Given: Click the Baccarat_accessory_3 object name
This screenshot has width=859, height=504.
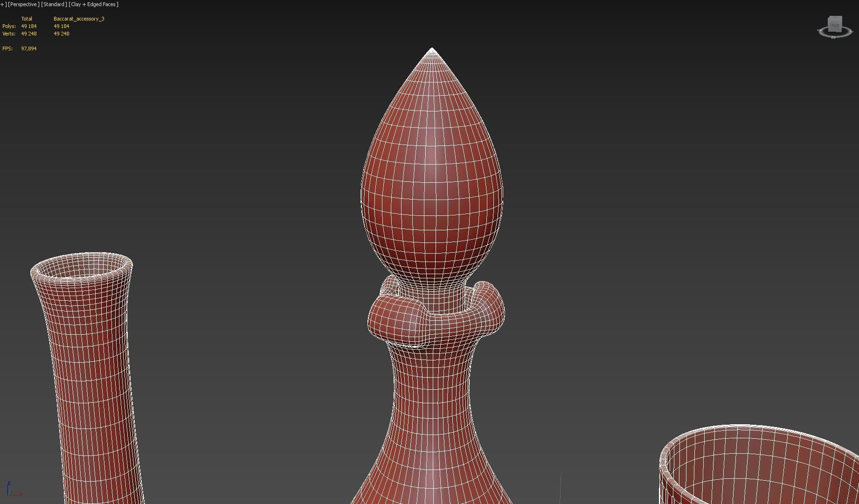Looking at the screenshot, I should pyautogui.click(x=79, y=19).
